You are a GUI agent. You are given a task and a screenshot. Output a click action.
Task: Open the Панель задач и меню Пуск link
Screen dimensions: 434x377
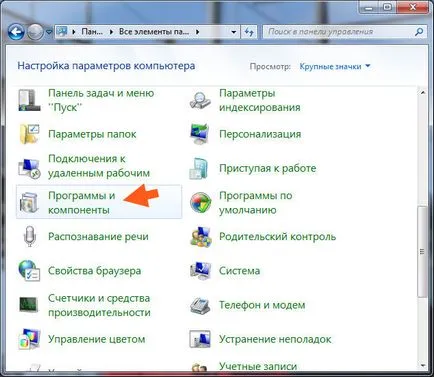click(x=101, y=100)
